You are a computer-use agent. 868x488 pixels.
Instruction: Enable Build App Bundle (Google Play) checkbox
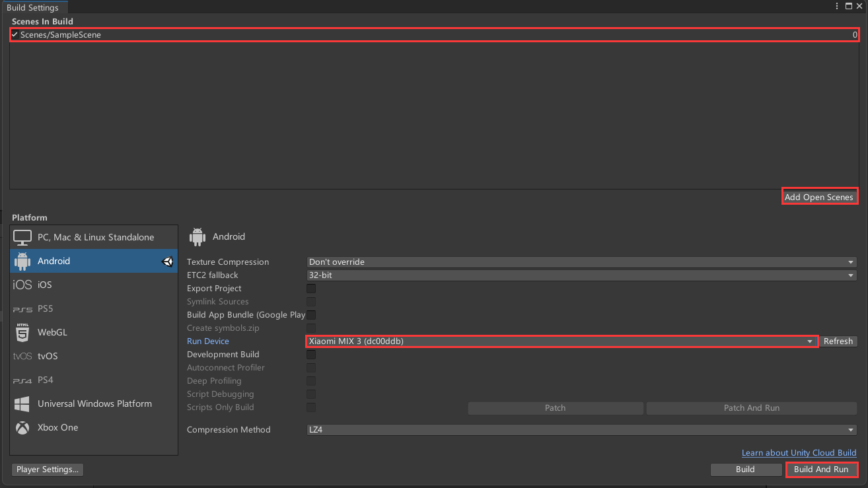pyautogui.click(x=311, y=315)
